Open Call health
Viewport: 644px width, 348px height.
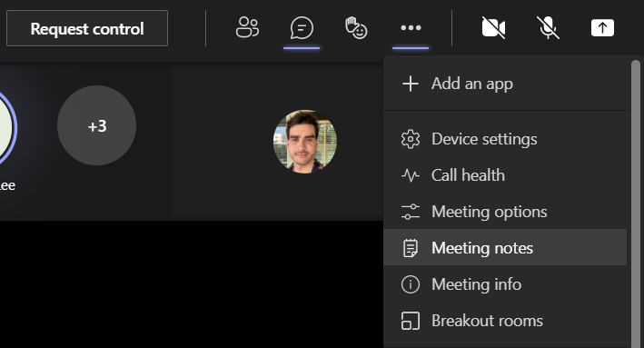(505, 175)
